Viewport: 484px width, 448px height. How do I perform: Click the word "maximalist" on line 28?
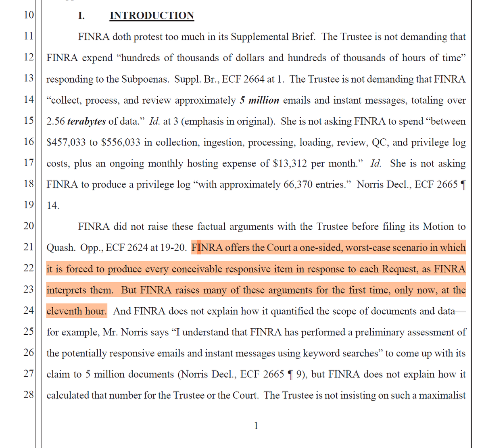tap(442, 395)
